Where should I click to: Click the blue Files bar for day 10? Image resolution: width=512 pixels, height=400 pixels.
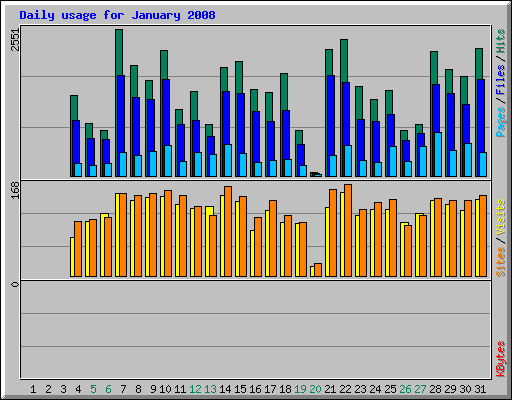pos(166,112)
